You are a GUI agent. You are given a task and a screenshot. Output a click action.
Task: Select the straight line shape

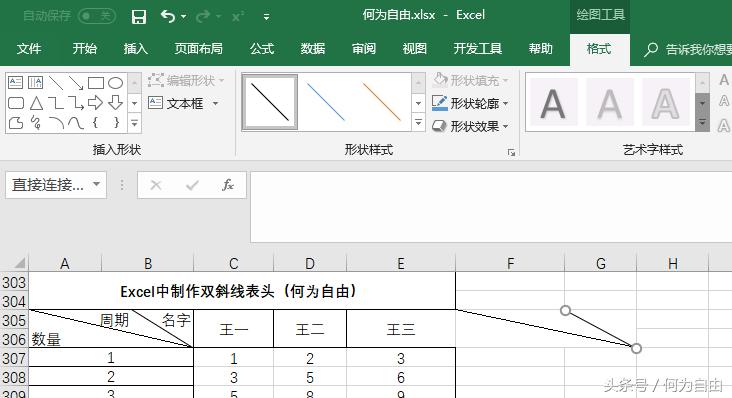click(x=56, y=83)
